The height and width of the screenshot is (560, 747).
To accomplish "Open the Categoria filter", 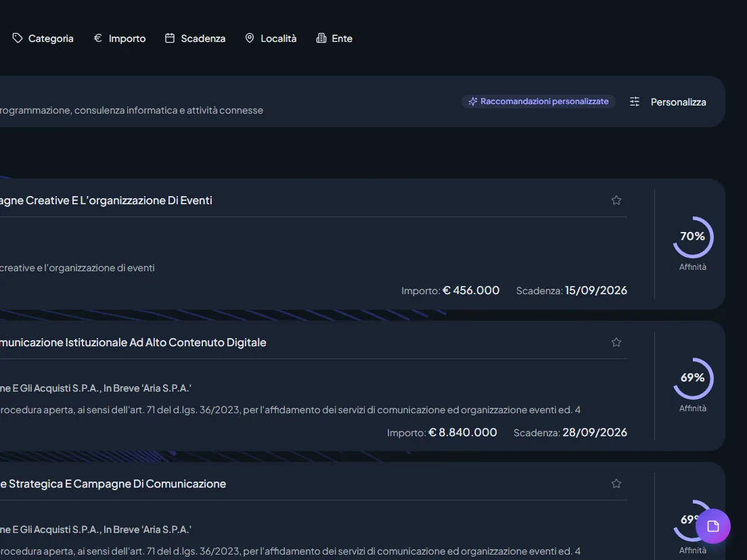I will (43, 39).
